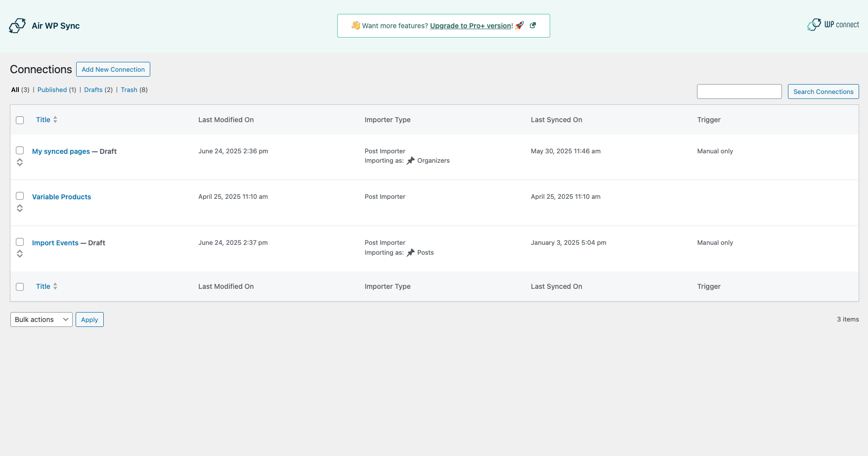Screen dimensions: 868x456
Task: Check the My synced pages row checkbox
Action: (x=20, y=150)
